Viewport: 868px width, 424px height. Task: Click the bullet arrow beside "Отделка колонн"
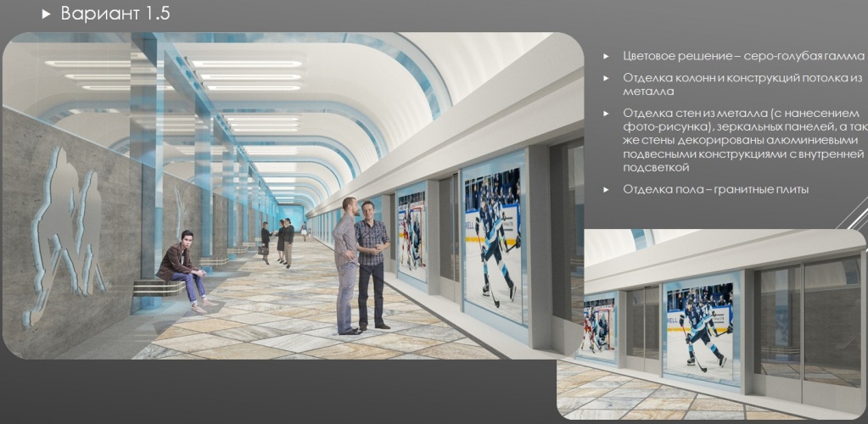pyautogui.click(x=606, y=78)
